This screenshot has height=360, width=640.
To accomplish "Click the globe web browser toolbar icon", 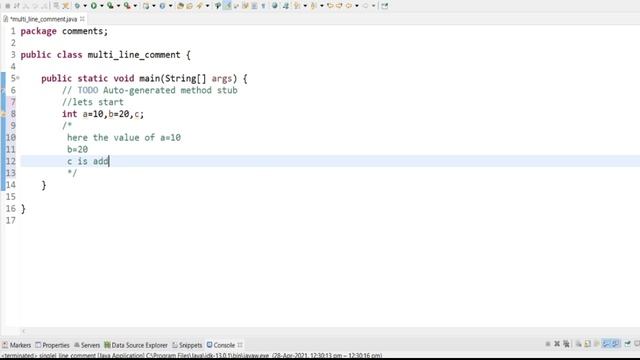I will (275, 6).
